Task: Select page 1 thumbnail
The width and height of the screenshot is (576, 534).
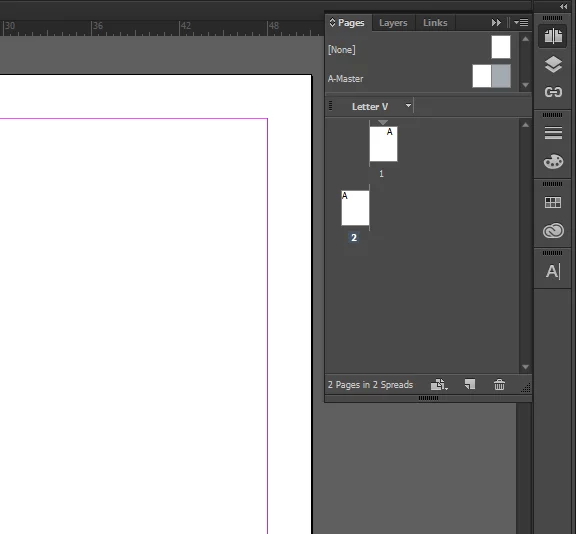Action: pyautogui.click(x=383, y=144)
